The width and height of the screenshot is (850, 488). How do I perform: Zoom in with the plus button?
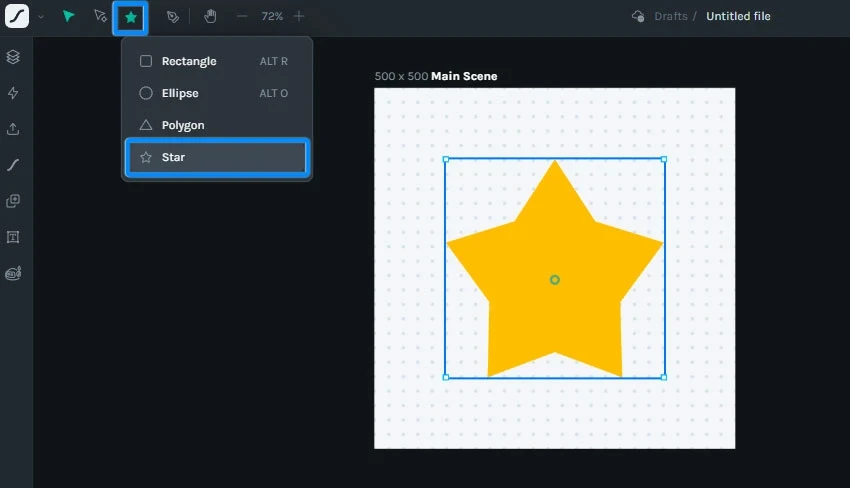pyautogui.click(x=299, y=16)
